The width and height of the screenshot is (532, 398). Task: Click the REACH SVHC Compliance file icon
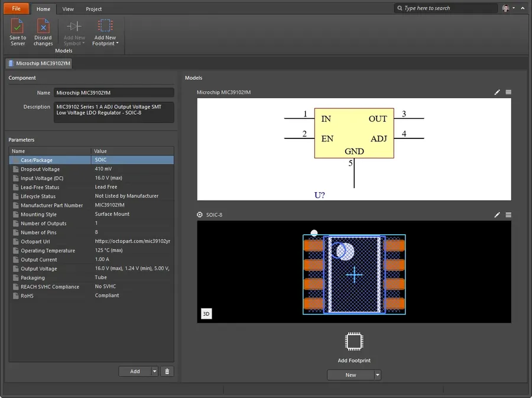coord(15,287)
